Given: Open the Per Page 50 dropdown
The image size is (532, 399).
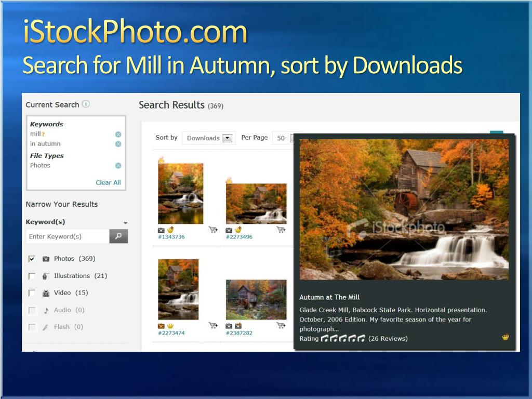Looking at the screenshot, I should click(x=287, y=138).
